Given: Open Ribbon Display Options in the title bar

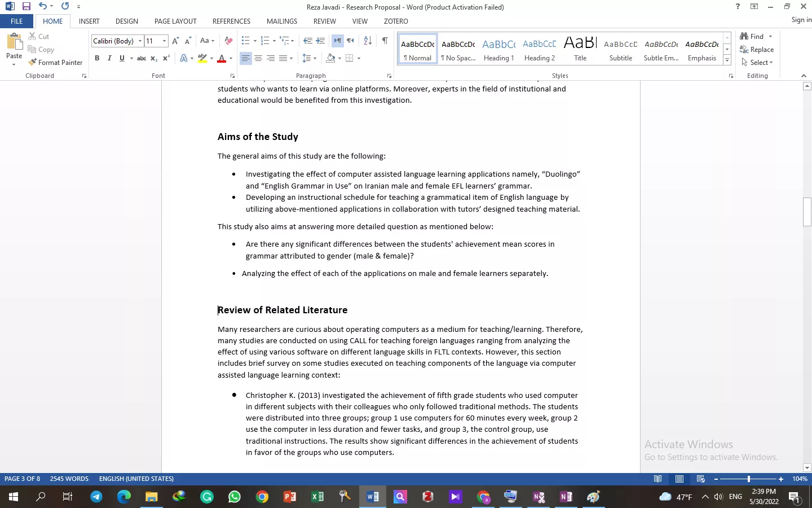Looking at the screenshot, I should [754, 6].
